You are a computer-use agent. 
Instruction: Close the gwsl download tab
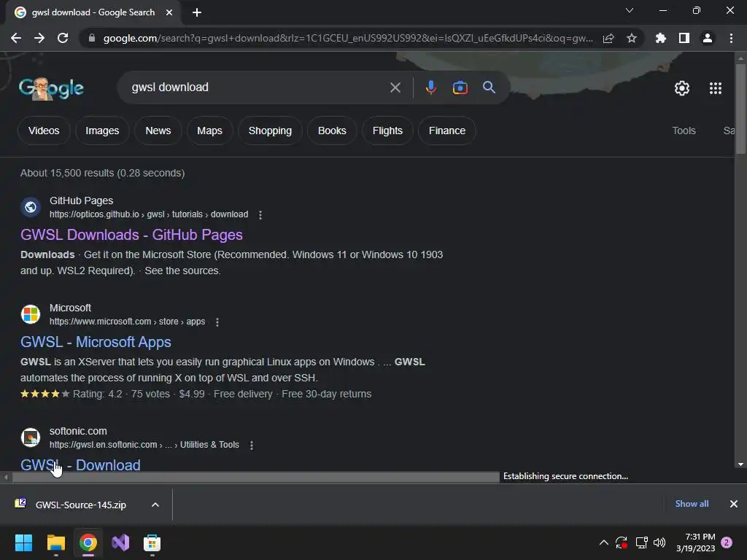coord(169,12)
